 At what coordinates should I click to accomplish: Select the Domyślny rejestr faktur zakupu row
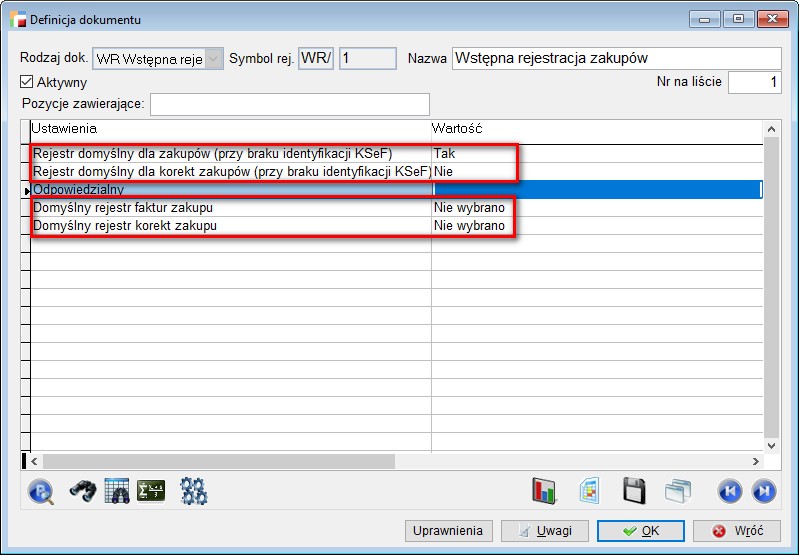tap(230, 207)
